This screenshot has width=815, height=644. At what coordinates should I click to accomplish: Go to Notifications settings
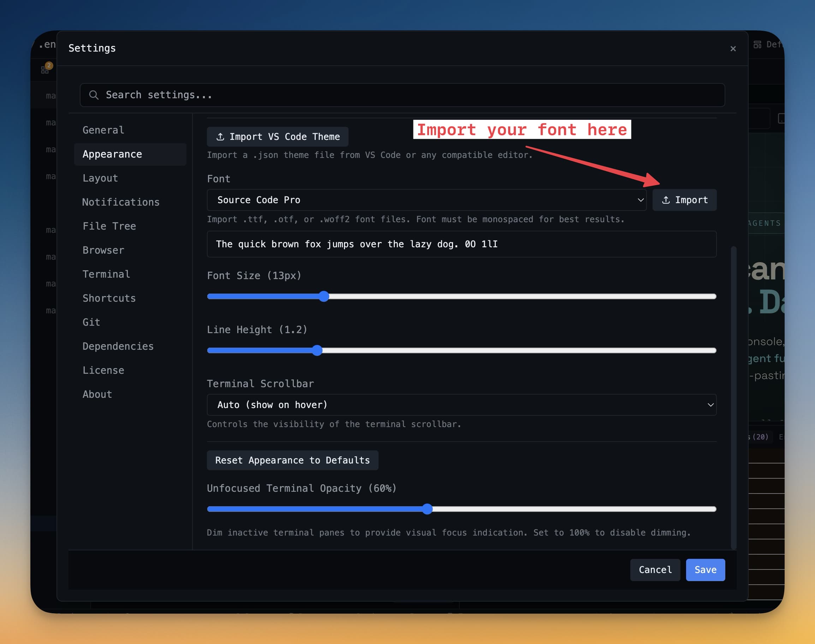130,202
